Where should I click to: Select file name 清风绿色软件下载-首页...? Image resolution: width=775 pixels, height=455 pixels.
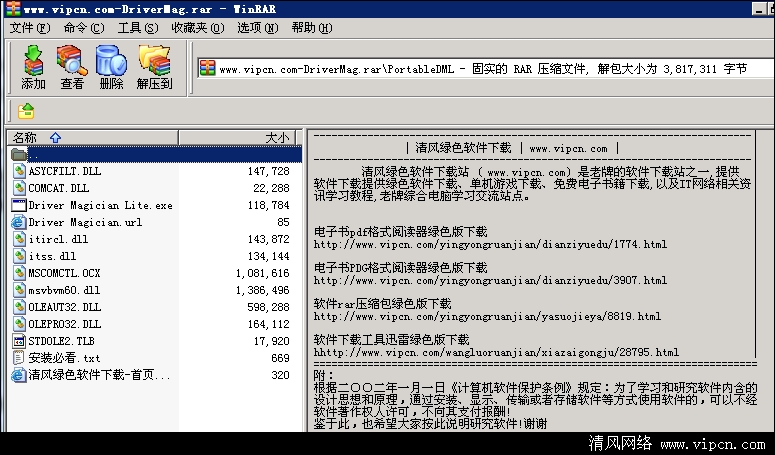click(x=99, y=375)
